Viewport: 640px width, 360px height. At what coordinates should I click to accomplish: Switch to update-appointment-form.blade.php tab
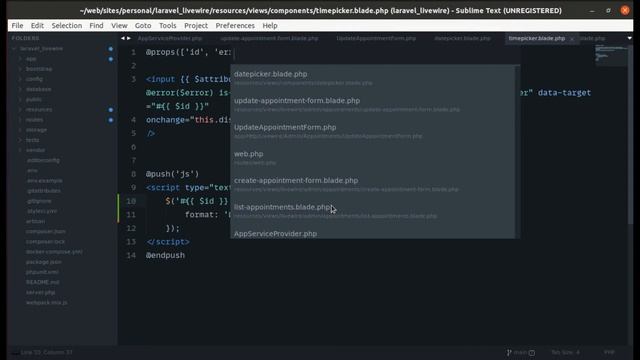269,38
